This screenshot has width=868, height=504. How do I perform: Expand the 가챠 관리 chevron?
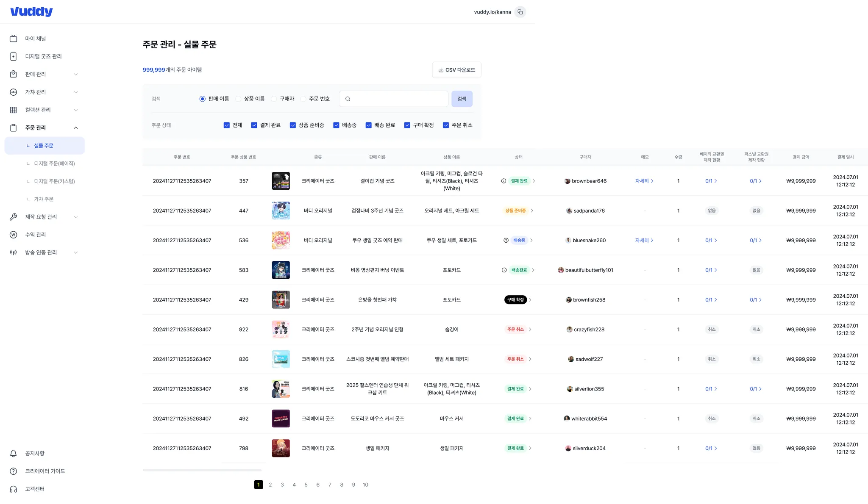(x=76, y=92)
